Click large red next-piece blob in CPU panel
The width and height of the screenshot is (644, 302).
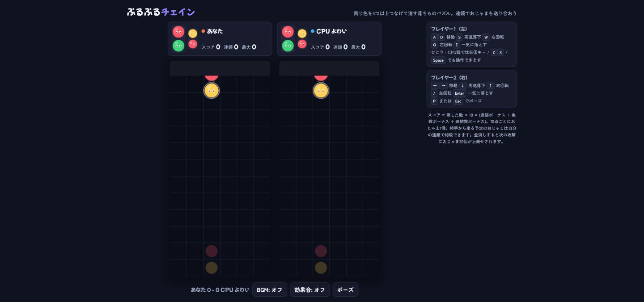click(288, 32)
